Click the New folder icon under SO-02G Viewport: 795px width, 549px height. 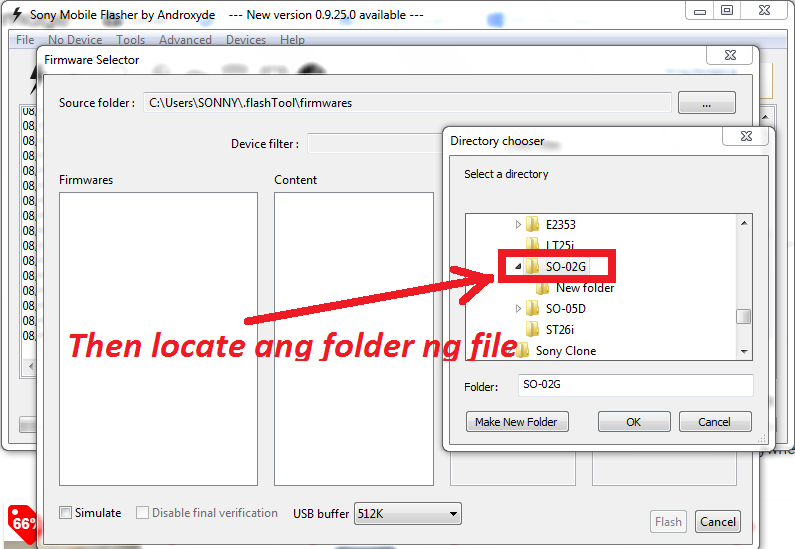(x=543, y=288)
